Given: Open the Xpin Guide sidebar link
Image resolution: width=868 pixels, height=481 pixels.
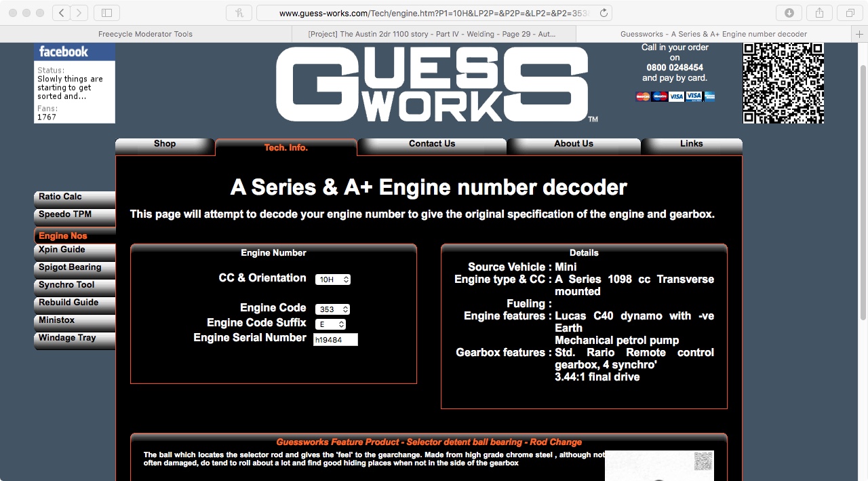Looking at the screenshot, I should point(75,252).
